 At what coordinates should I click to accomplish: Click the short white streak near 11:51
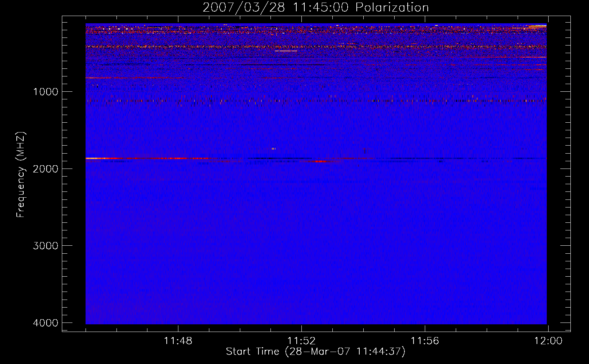pos(286,51)
